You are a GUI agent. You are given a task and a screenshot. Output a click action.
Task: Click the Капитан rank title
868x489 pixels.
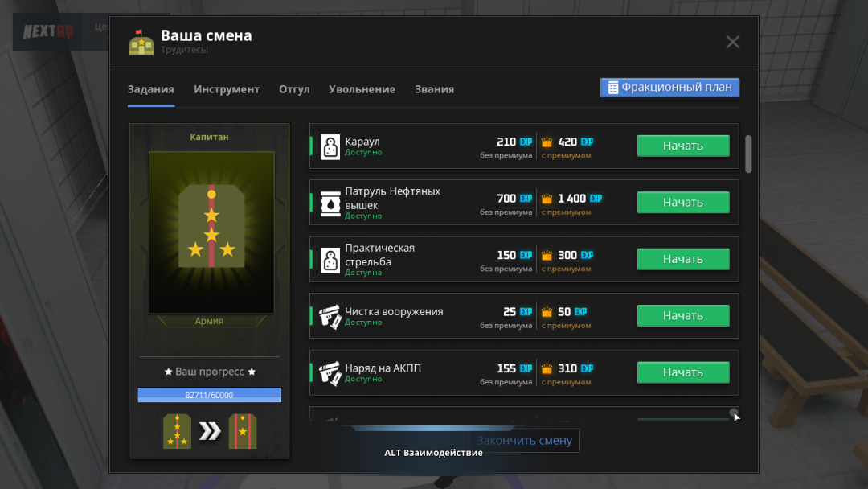209,137
